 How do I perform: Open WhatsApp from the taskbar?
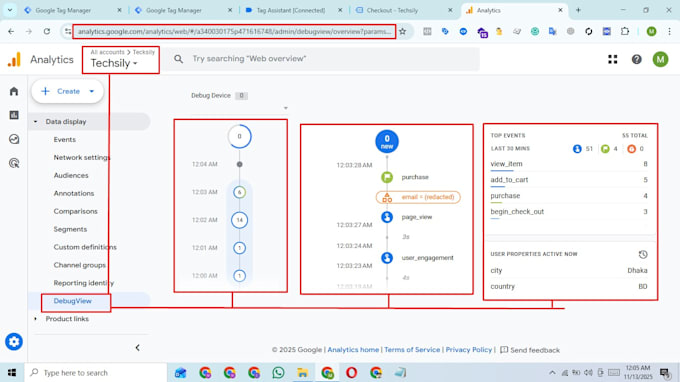pos(278,372)
